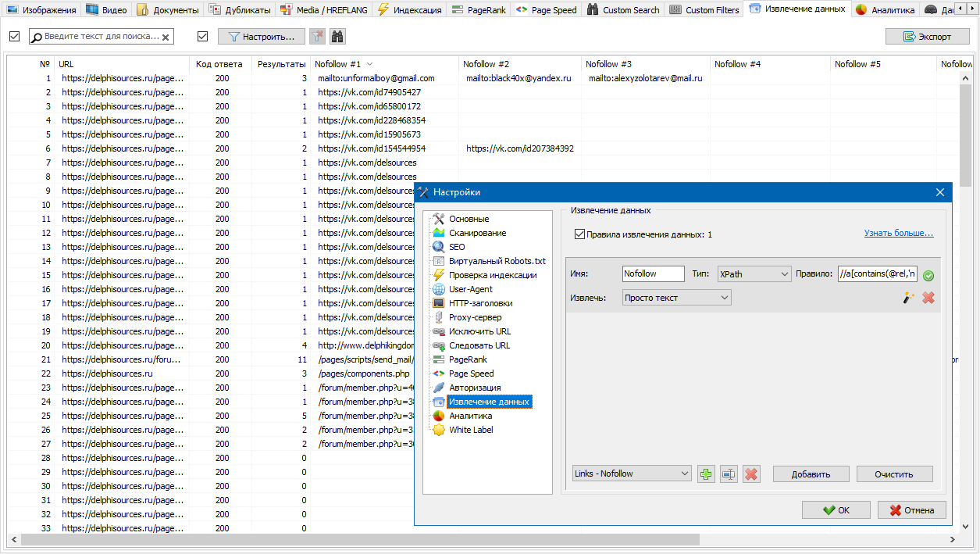Click the green plus add rule icon

[x=706, y=474]
